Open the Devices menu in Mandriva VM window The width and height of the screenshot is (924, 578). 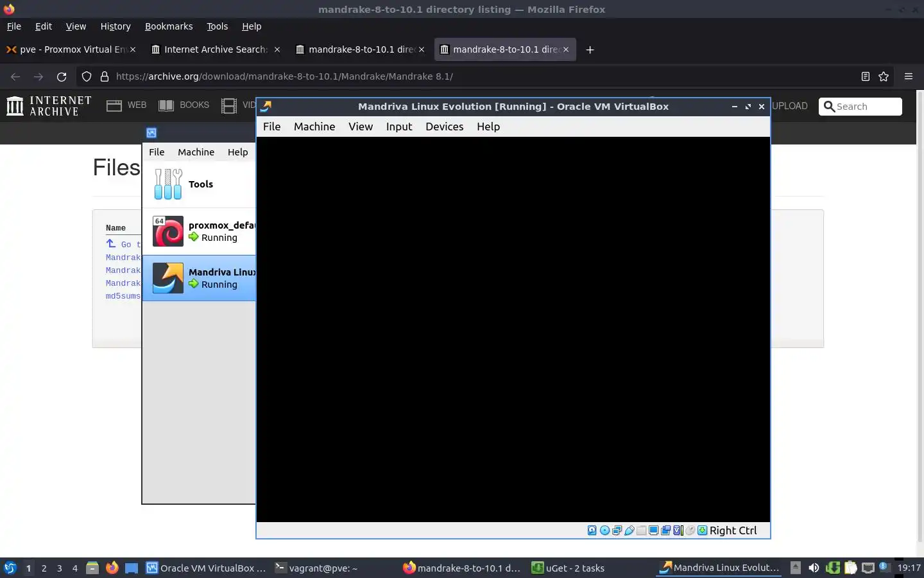click(x=444, y=127)
